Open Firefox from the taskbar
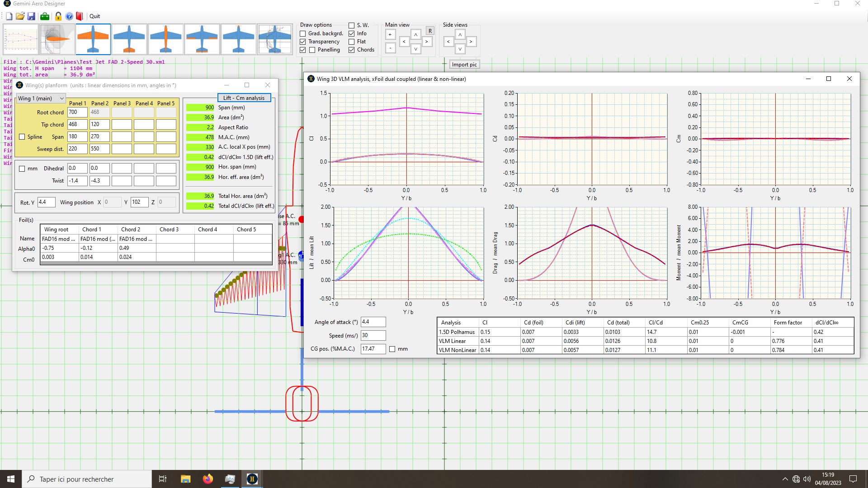868x488 pixels. [208, 479]
